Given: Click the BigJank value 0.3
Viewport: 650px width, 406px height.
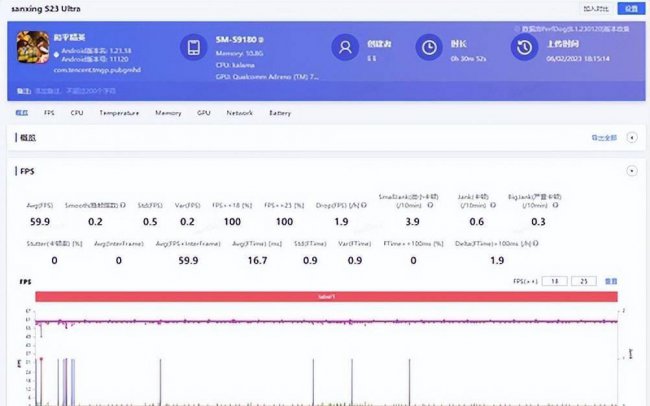Looking at the screenshot, I should [x=538, y=222].
